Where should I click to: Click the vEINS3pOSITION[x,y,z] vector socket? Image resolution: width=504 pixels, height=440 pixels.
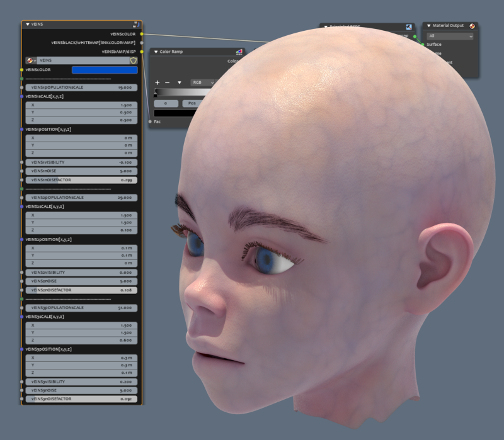21,349
